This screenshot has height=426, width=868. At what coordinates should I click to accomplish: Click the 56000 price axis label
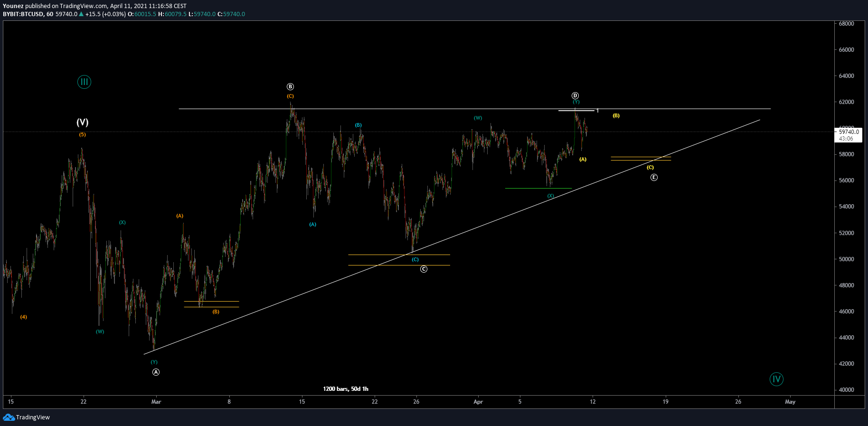(x=846, y=180)
